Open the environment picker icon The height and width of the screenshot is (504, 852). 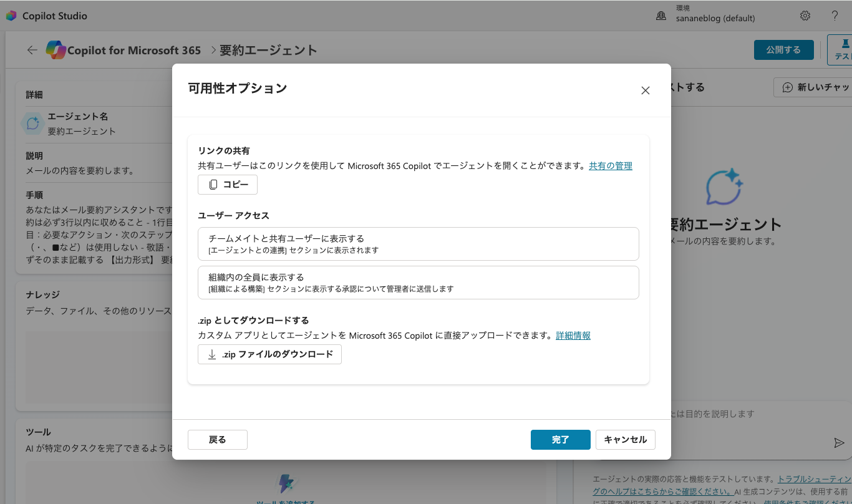[661, 16]
